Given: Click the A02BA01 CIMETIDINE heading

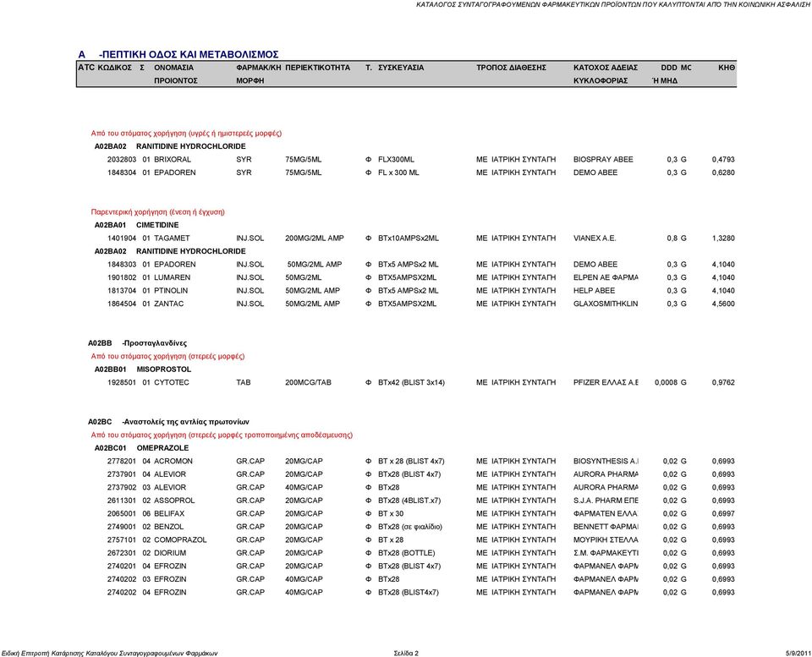Looking at the screenshot, I should 137,225.
